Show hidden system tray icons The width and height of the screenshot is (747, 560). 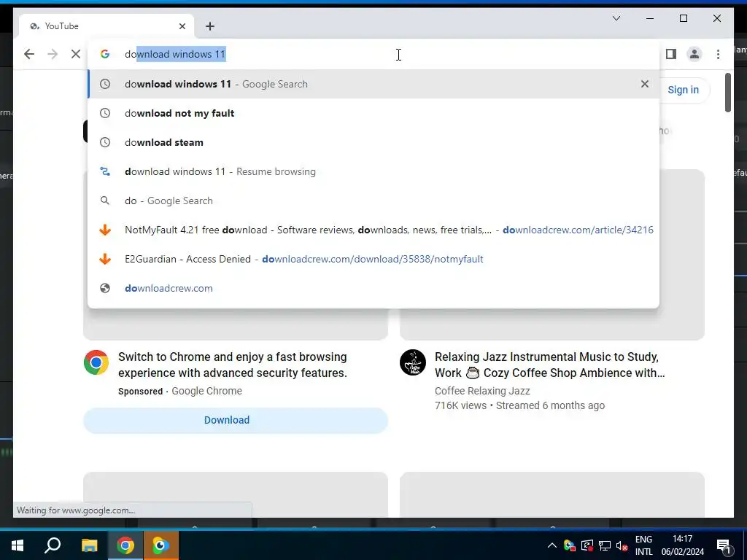tap(552, 545)
